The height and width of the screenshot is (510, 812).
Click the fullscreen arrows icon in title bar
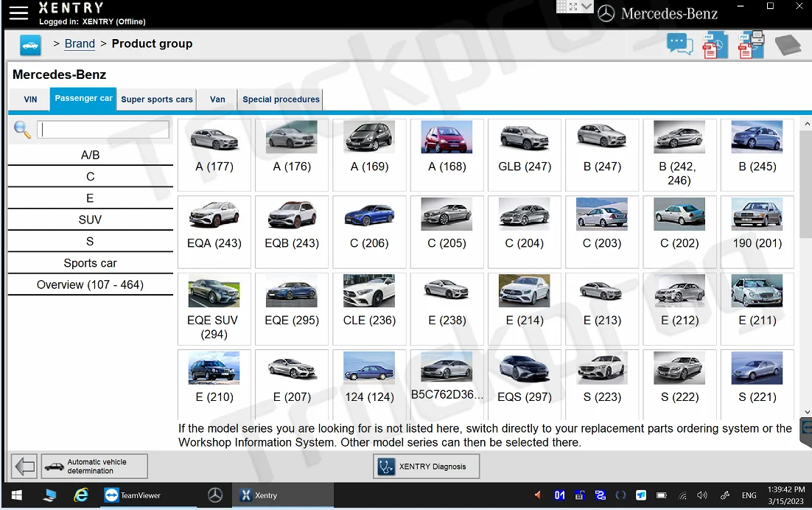tap(573, 6)
